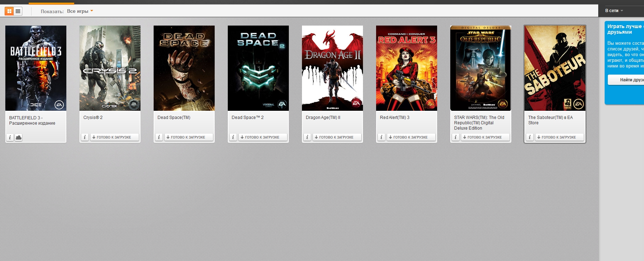The image size is (644, 261).
Task: Select the Battlefield 3 box art
Action: (36, 68)
